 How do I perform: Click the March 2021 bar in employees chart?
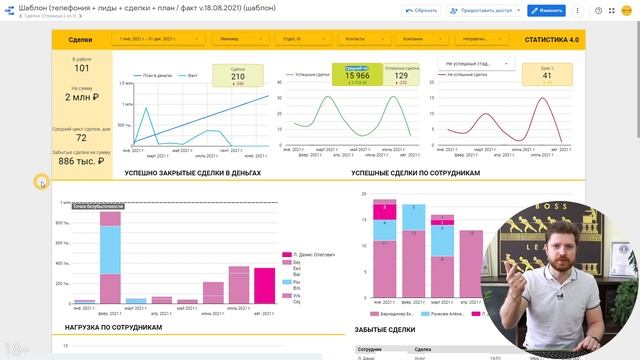point(442,256)
